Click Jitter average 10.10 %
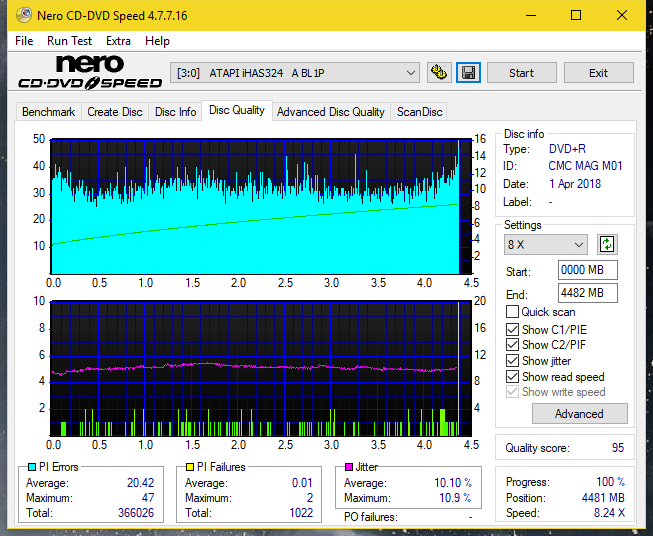The width and height of the screenshot is (653, 536). click(x=453, y=483)
